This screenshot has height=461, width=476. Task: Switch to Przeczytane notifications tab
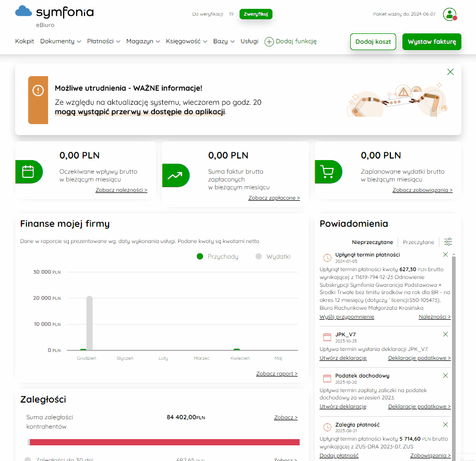tap(418, 242)
